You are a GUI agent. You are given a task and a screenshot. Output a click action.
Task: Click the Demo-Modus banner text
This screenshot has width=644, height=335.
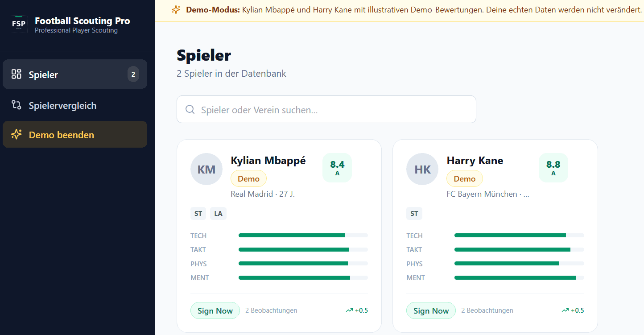(413, 9)
